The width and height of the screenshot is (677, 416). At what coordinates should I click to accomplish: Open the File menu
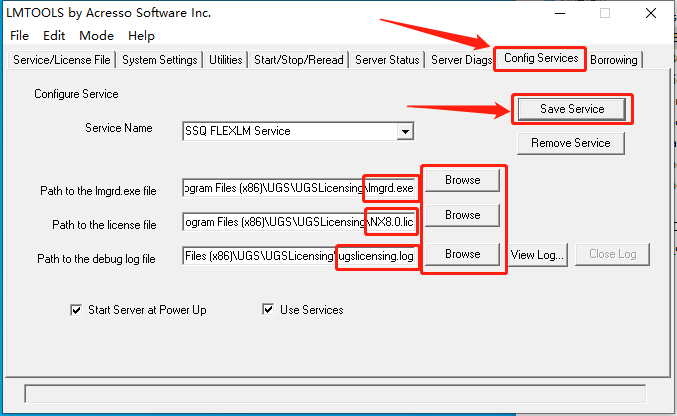click(19, 35)
